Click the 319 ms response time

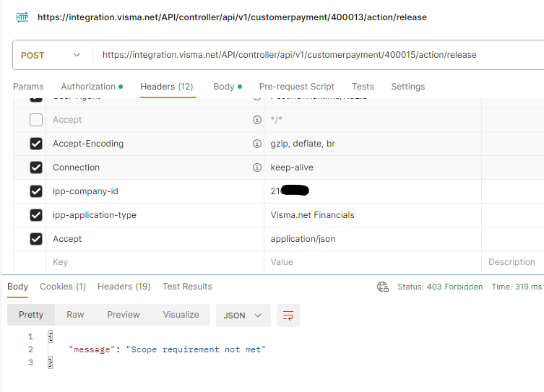(528, 287)
